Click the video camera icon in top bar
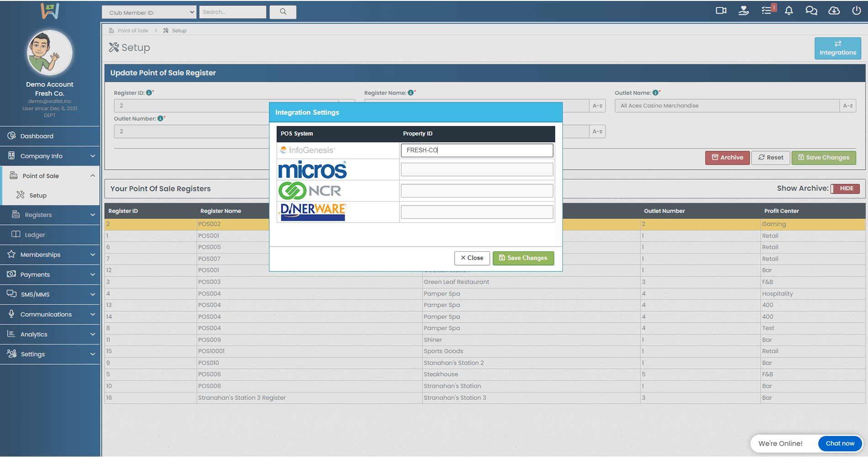The height and width of the screenshot is (457, 868). (x=721, y=11)
